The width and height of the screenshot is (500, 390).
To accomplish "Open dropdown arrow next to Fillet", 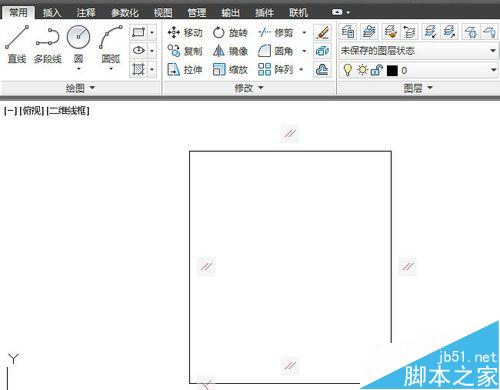I will 304,51.
